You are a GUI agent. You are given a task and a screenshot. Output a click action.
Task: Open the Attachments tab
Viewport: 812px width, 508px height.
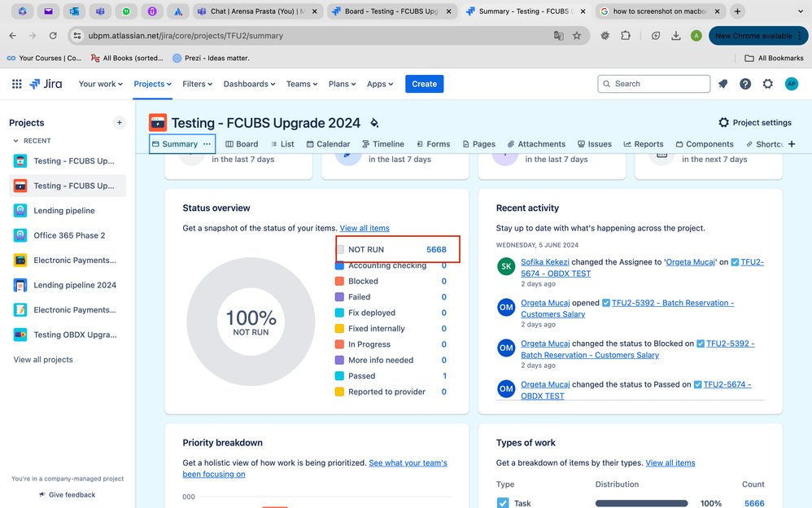click(x=536, y=144)
